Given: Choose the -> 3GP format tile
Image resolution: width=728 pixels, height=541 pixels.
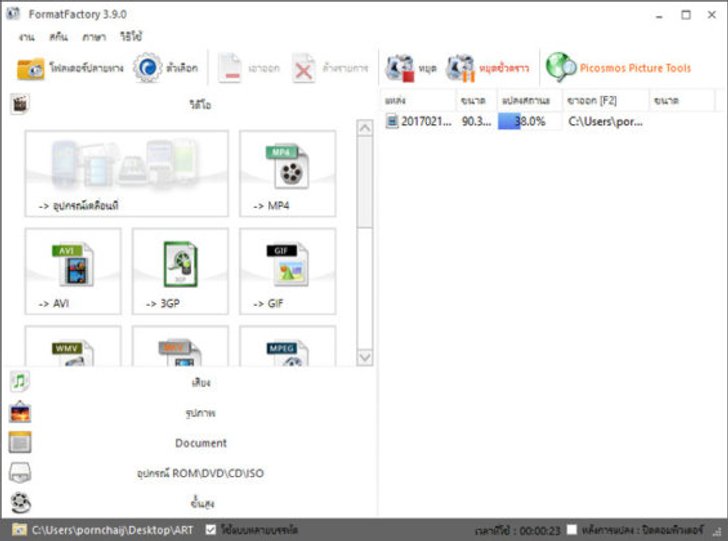Looking at the screenshot, I should [x=180, y=271].
